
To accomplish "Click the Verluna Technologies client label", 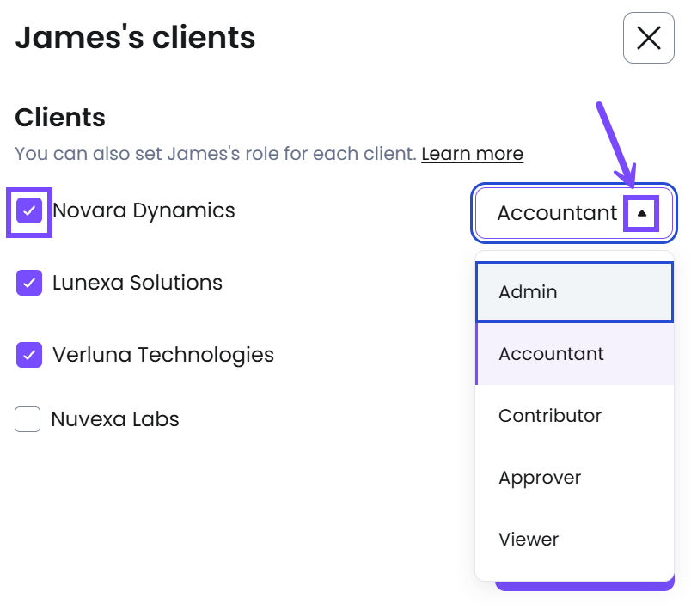I will pos(163,355).
